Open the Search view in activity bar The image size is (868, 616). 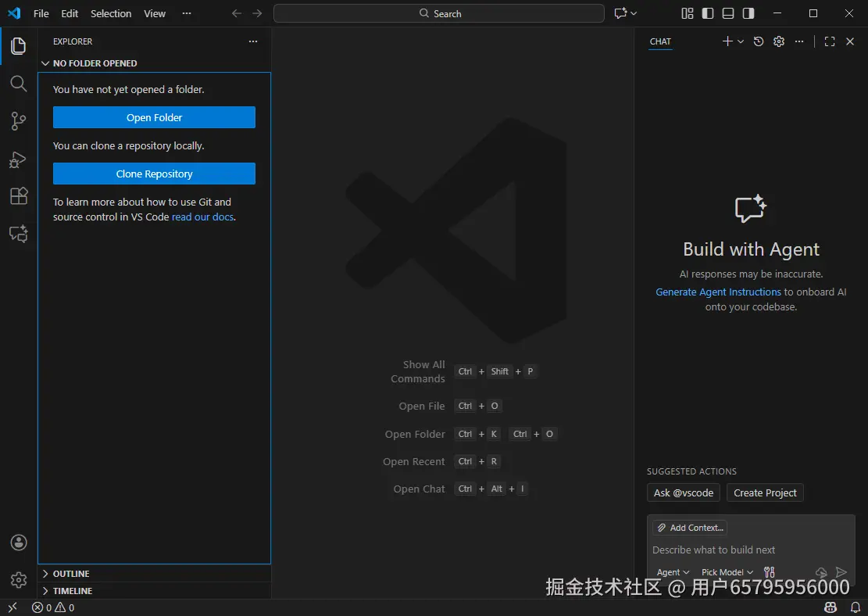[18, 84]
